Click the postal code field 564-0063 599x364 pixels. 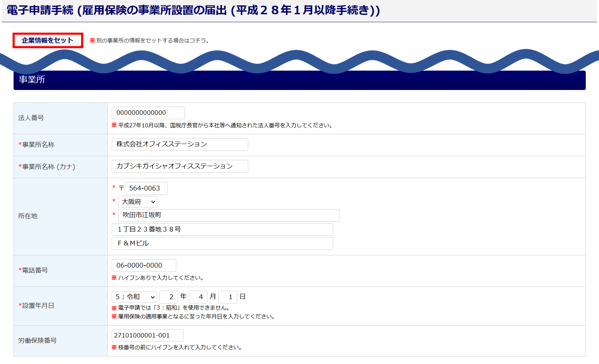[146, 188]
